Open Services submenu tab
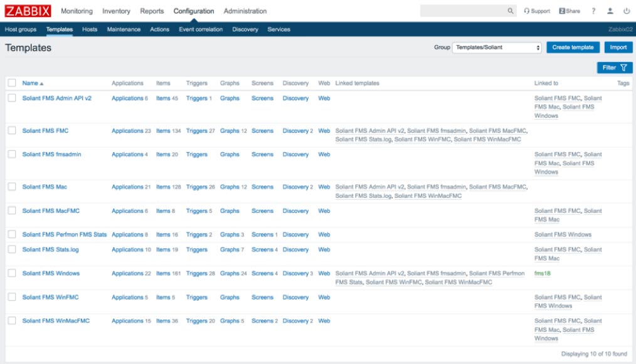The height and width of the screenshot is (364, 636). pos(278,29)
